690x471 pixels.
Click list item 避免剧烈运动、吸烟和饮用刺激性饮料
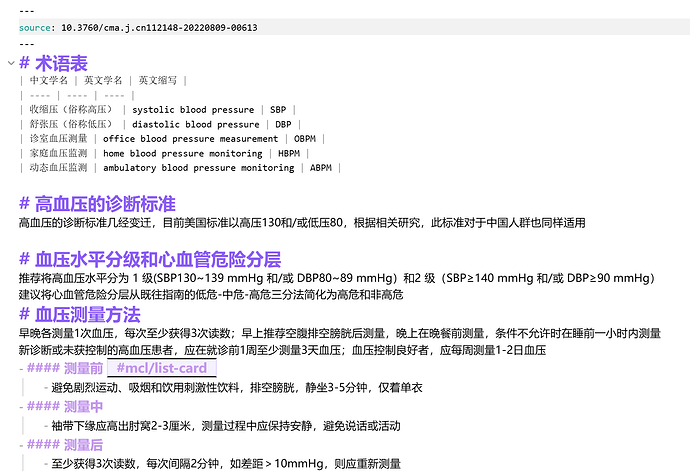point(237,387)
